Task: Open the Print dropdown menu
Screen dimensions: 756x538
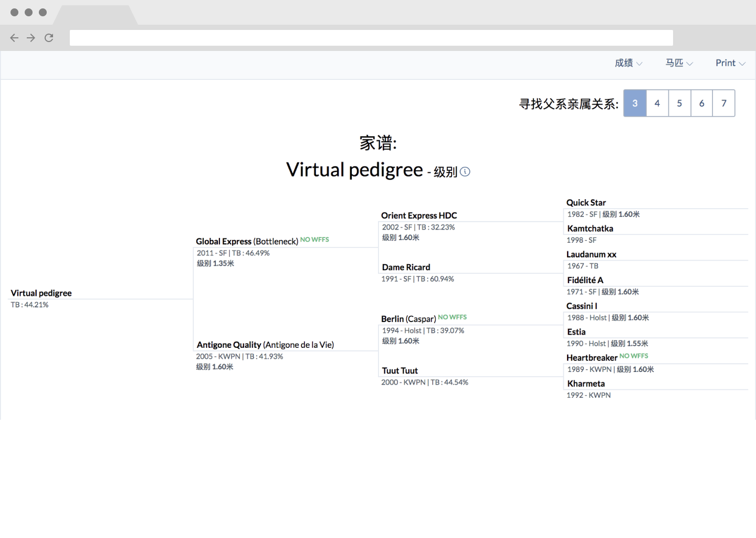Action: tap(730, 63)
